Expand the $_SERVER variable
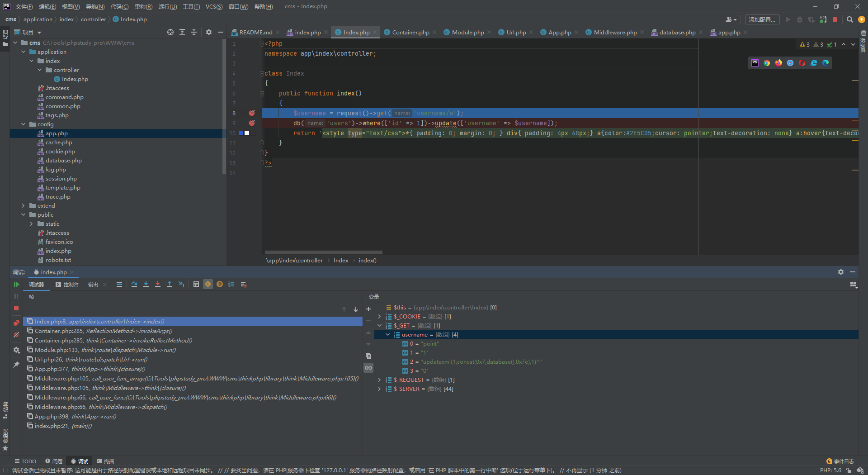The image size is (868, 475). pyautogui.click(x=379, y=389)
